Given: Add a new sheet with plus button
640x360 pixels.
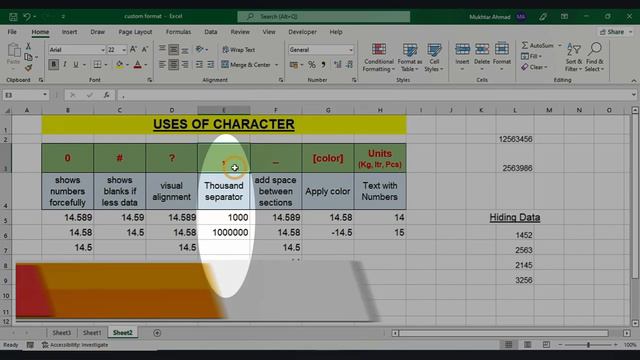Looking at the screenshot, I should point(157,333).
